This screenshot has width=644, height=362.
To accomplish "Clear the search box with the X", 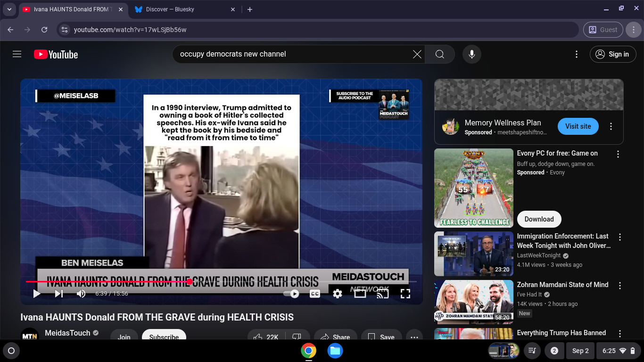I will (x=417, y=54).
